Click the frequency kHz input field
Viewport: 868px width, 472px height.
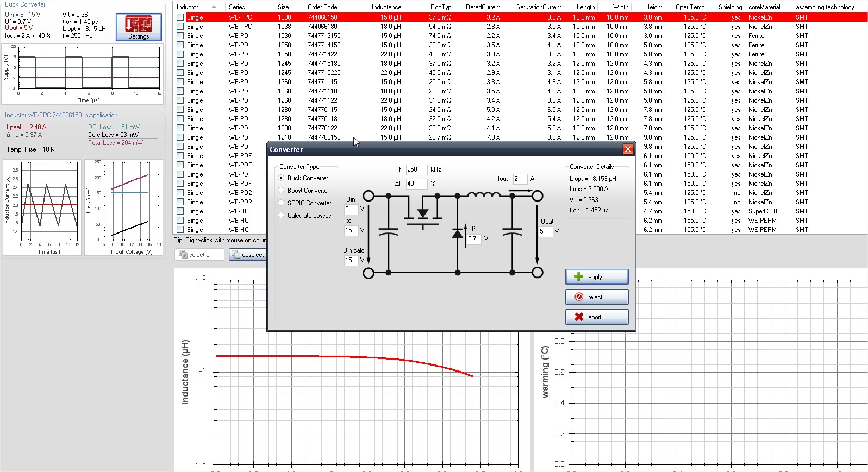tap(416, 169)
